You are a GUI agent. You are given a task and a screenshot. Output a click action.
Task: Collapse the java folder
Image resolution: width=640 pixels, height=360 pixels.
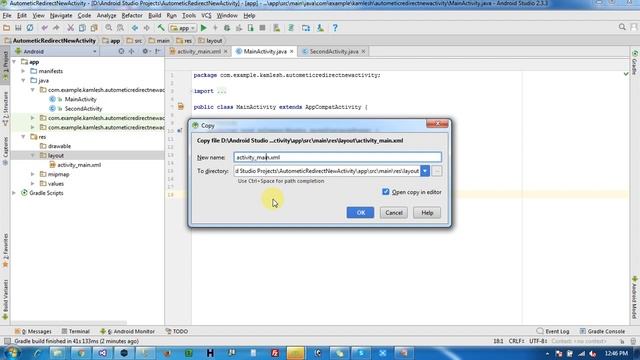[23, 80]
